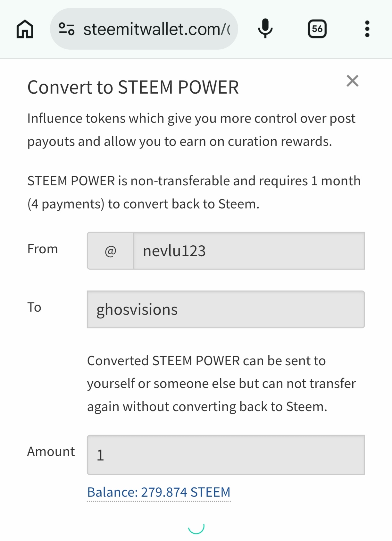
Task: Click the Balance: 279.874 STEEM link
Action: point(159,492)
